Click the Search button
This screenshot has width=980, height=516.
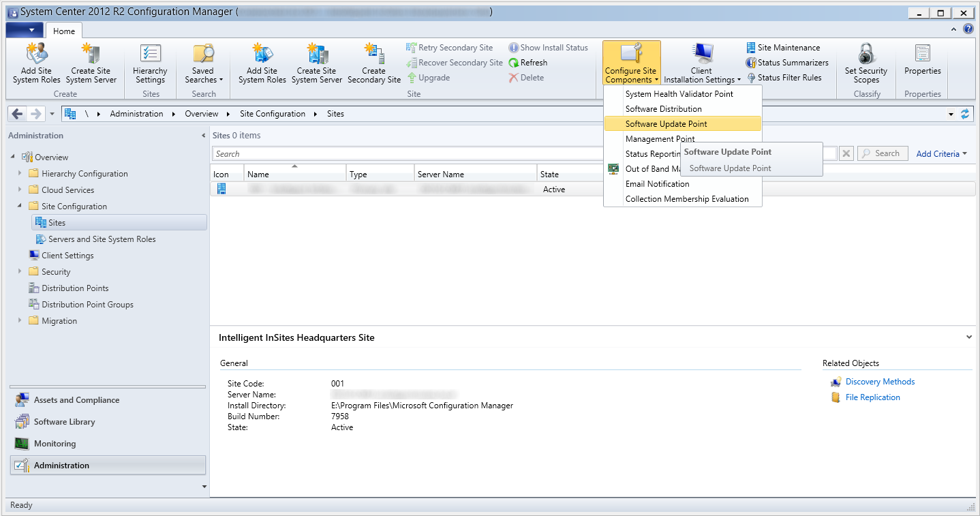point(883,153)
